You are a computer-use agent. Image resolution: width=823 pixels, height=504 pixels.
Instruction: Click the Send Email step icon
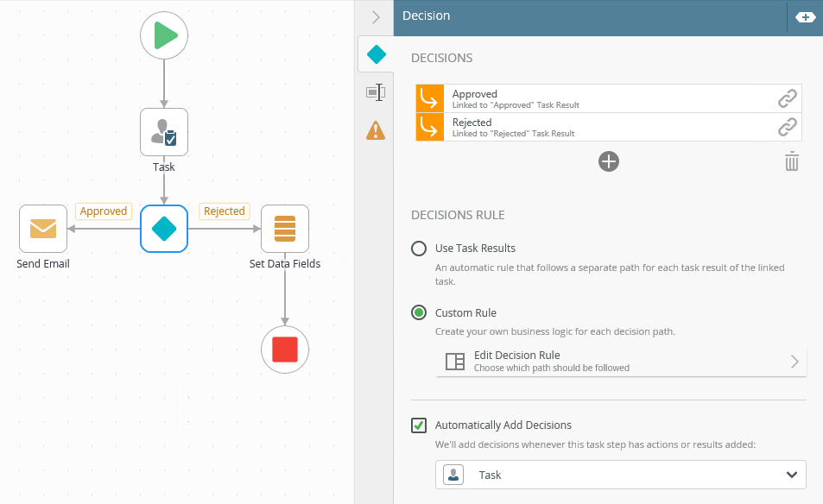43,229
